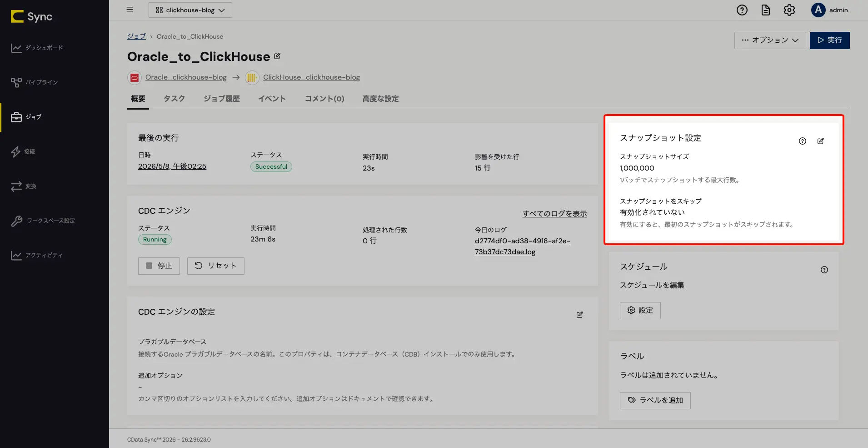
Task: Click the Successful status badge
Action: click(x=271, y=167)
